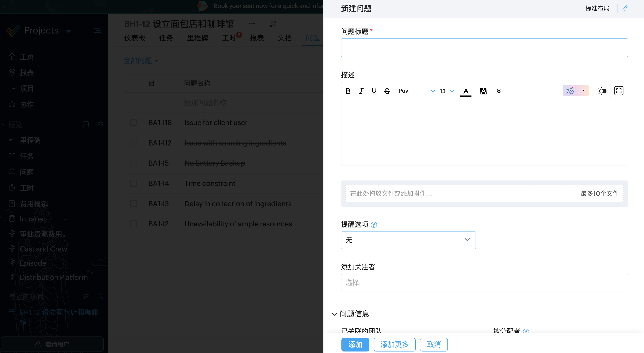Apply bold formatting in description editor

pos(348,91)
